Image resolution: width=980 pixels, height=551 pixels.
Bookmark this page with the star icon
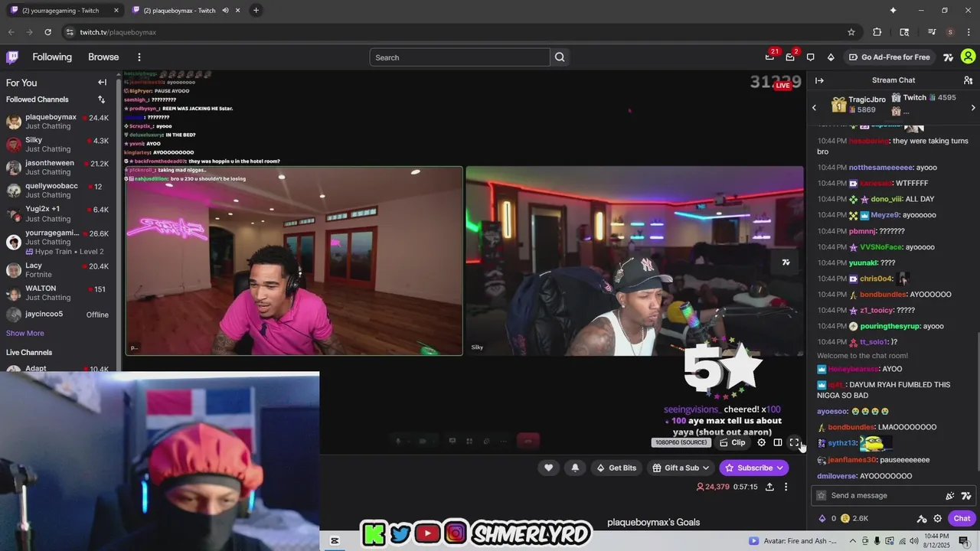[x=851, y=32]
